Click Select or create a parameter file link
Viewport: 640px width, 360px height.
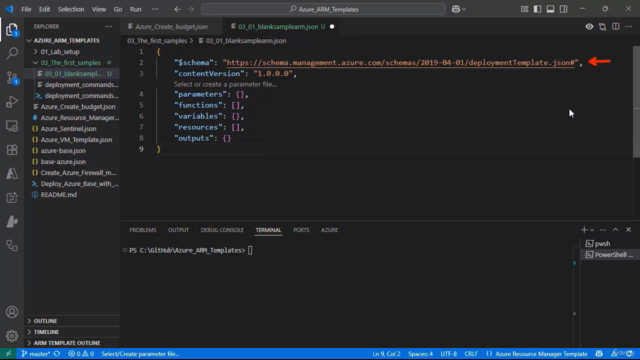[225, 84]
